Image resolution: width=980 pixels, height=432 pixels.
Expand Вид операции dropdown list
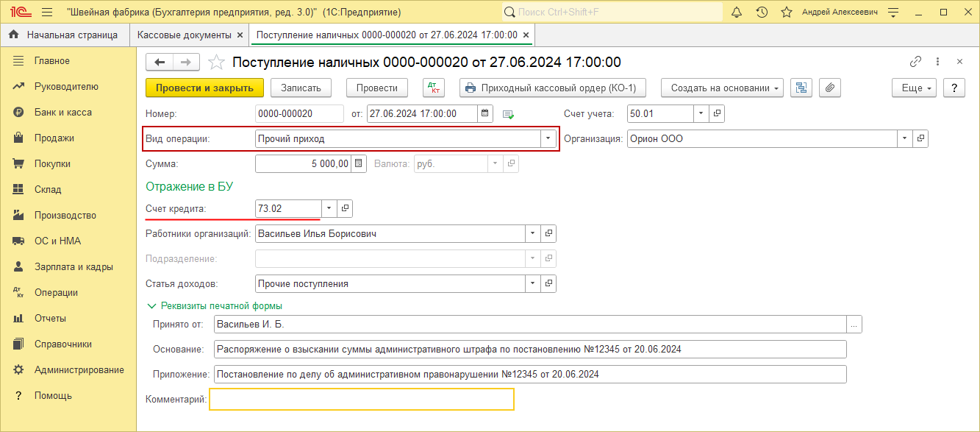[548, 138]
